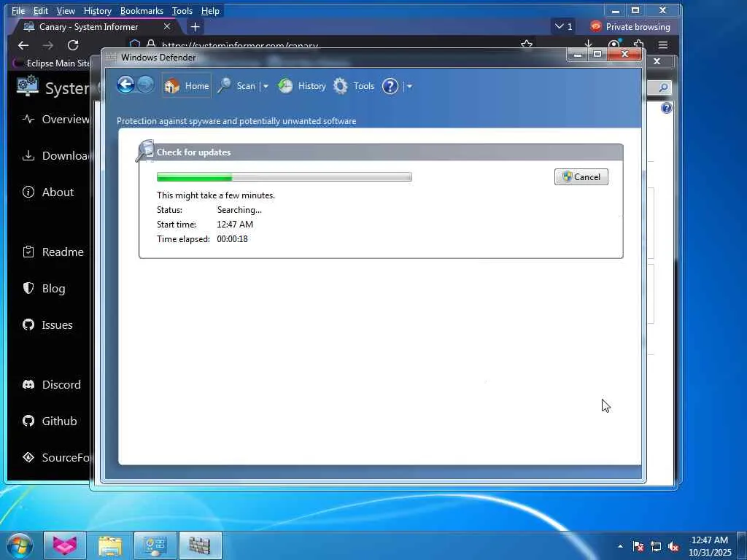Image resolution: width=747 pixels, height=560 pixels.
Task: Go back in Windows Defender
Action: pos(125,85)
